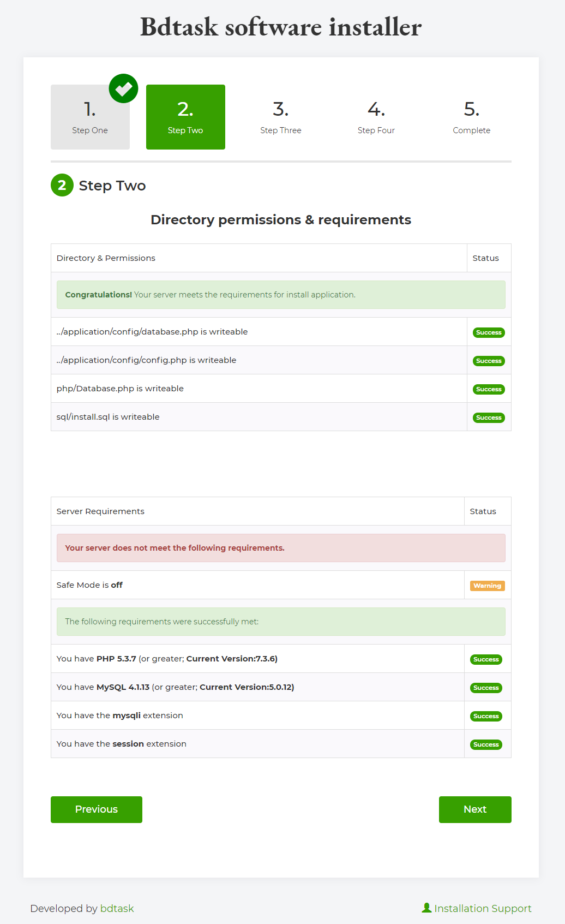
Task: Open the bdtask developer link
Action: pyautogui.click(x=117, y=908)
